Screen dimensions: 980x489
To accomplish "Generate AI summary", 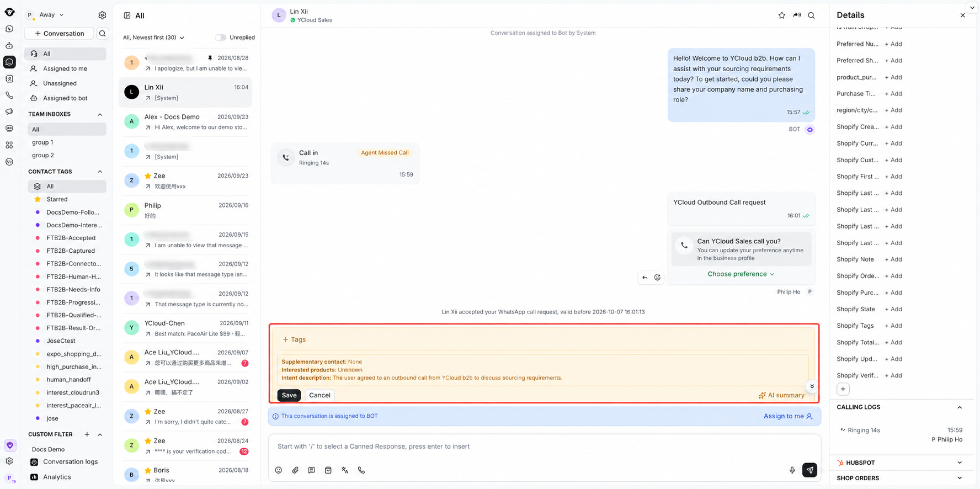I will tap(781, 395).
